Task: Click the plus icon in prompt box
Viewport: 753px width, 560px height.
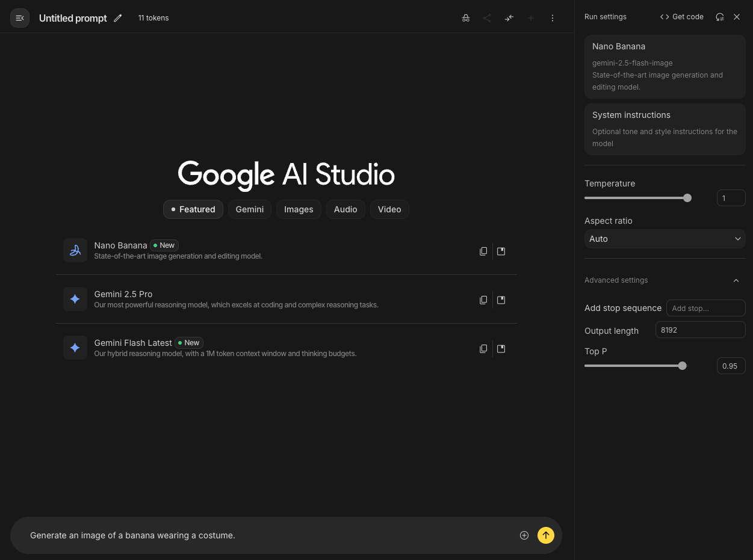Action: (524, 535)
